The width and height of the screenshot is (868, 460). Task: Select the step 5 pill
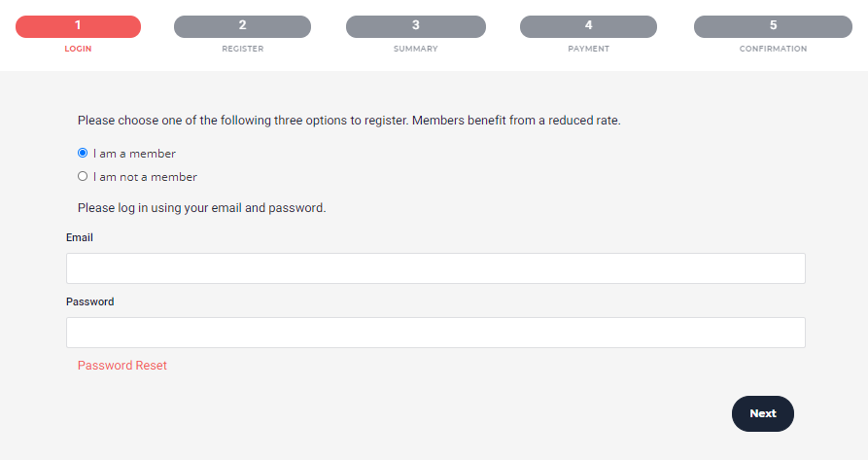click(773, 26)
